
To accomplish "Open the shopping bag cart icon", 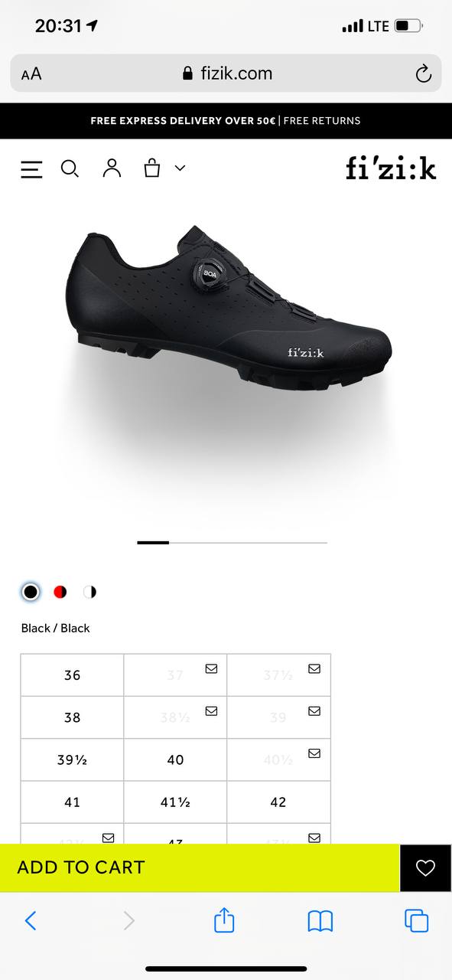I will coord(152,168).
